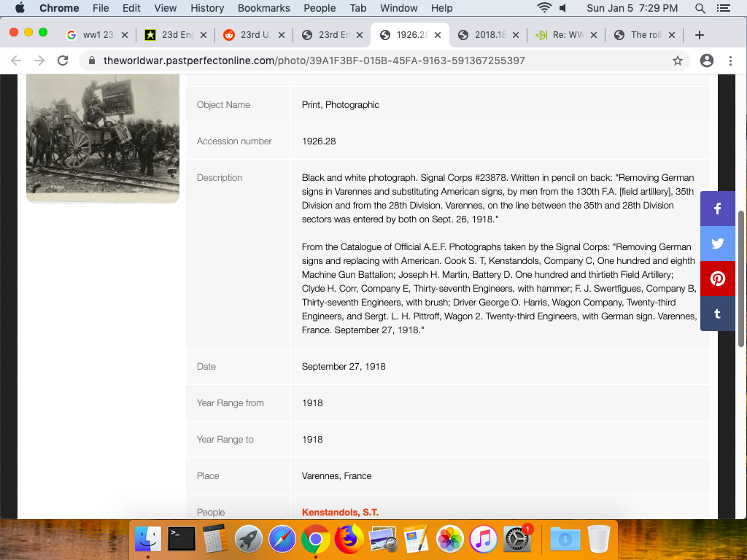Share the photo on Facebook
This screenshot has height=560, width=747.
pyautogui.click(x=718, y=209)
